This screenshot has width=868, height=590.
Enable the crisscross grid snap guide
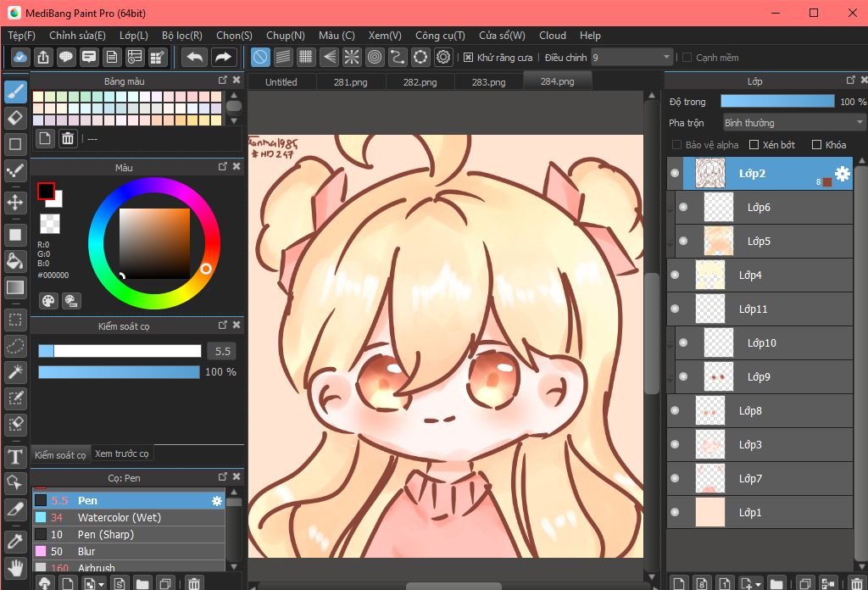click(x=305, y=57)
